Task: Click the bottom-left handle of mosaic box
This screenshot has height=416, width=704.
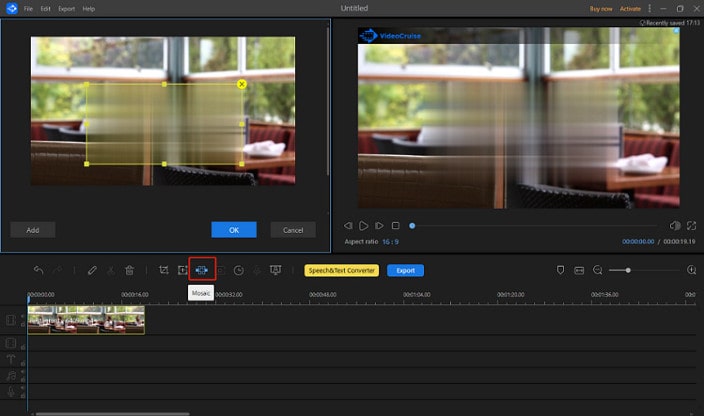Action: [87, 164]
